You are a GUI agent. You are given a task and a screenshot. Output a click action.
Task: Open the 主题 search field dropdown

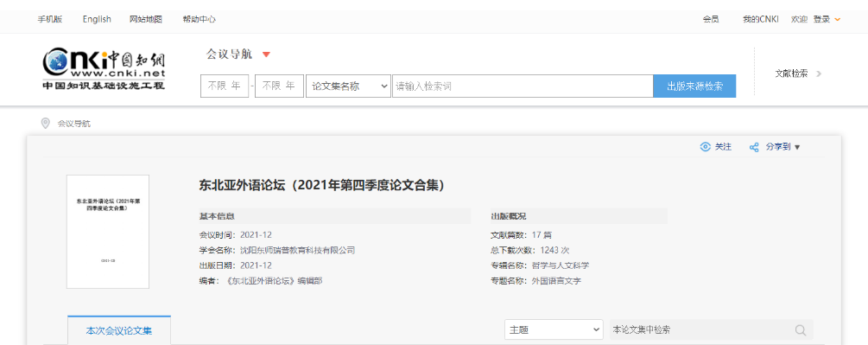(554, 329)
